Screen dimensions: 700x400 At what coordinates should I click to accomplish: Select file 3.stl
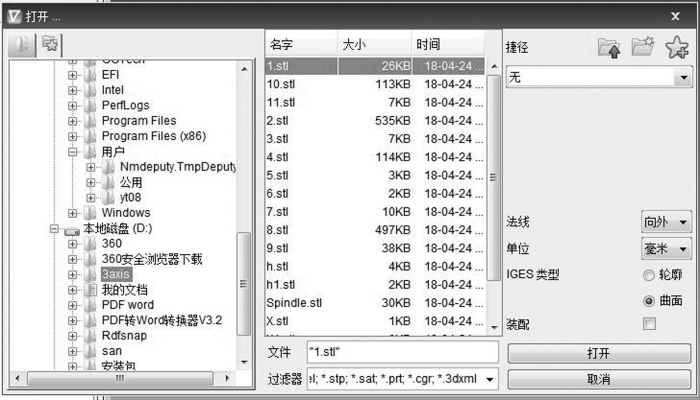pyautogui.click(x=375, y=139)
